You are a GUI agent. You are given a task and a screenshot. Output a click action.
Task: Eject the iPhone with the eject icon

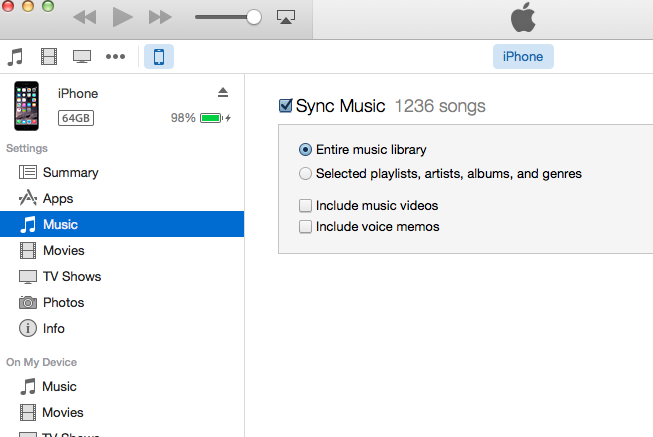(223, 92)
